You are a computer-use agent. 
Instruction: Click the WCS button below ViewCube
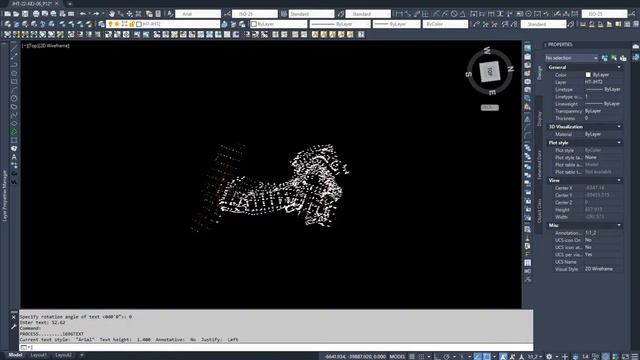tap(490, 108)
